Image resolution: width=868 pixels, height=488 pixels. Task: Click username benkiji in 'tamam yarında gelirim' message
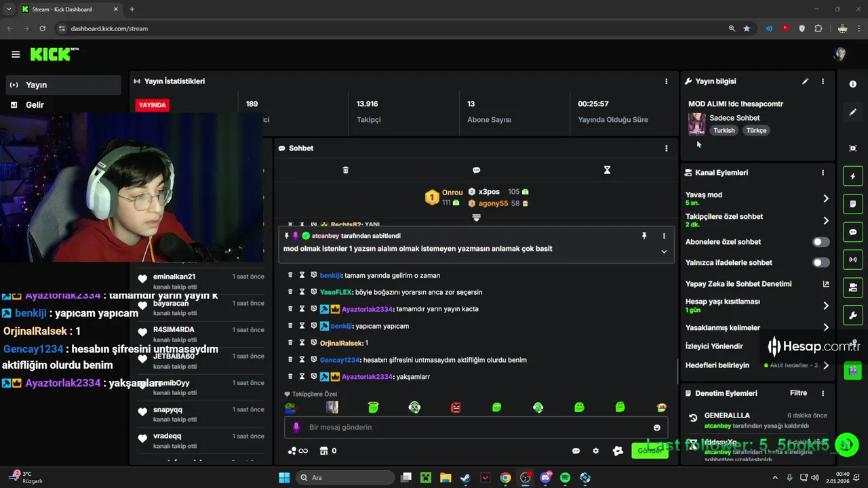[x=330, y=275]
